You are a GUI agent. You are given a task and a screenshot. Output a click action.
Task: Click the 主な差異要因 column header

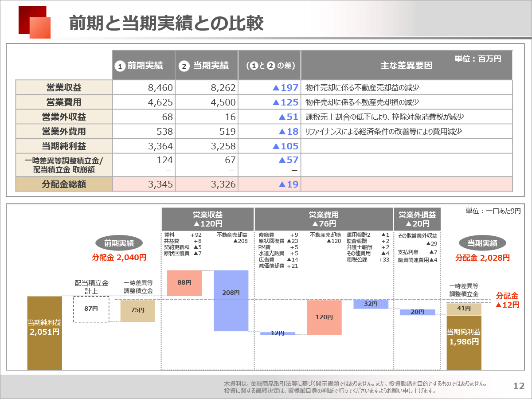pyautogui.click(x=407, y=66)
